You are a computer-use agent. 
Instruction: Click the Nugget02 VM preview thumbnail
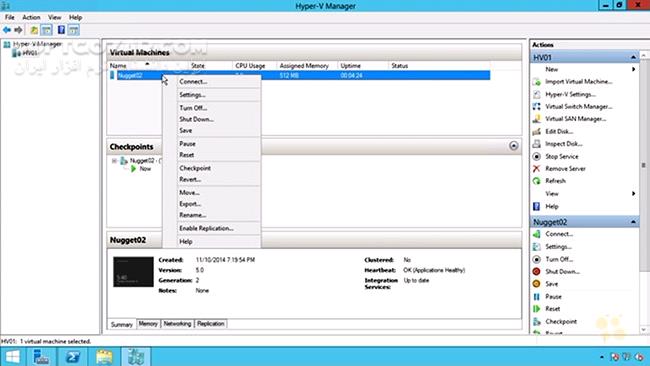[x=133, y=272]
